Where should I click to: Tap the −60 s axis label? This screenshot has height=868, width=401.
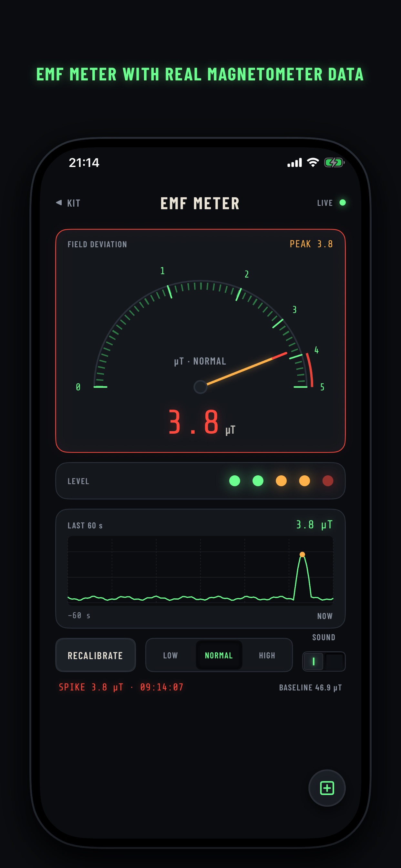pyautogui.click(x=79, y=615)
